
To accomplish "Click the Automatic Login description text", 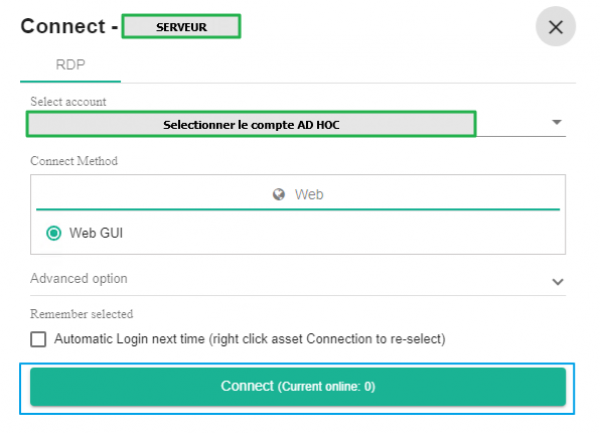I will [x=250, y=339].
